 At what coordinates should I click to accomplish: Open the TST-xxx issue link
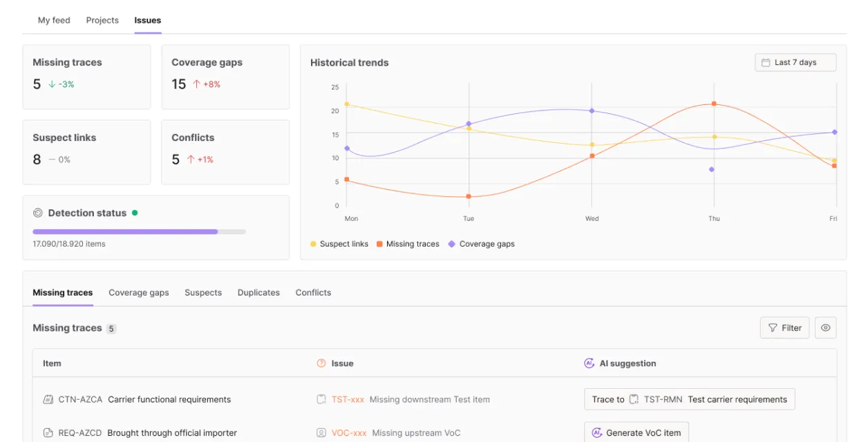point(348,399)
